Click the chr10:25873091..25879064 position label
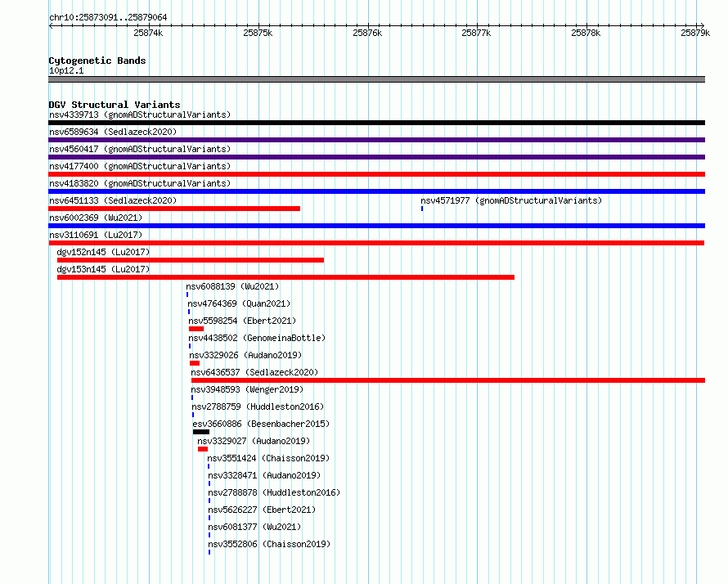This screenshot has width=728, height=584. coord(108,18)
